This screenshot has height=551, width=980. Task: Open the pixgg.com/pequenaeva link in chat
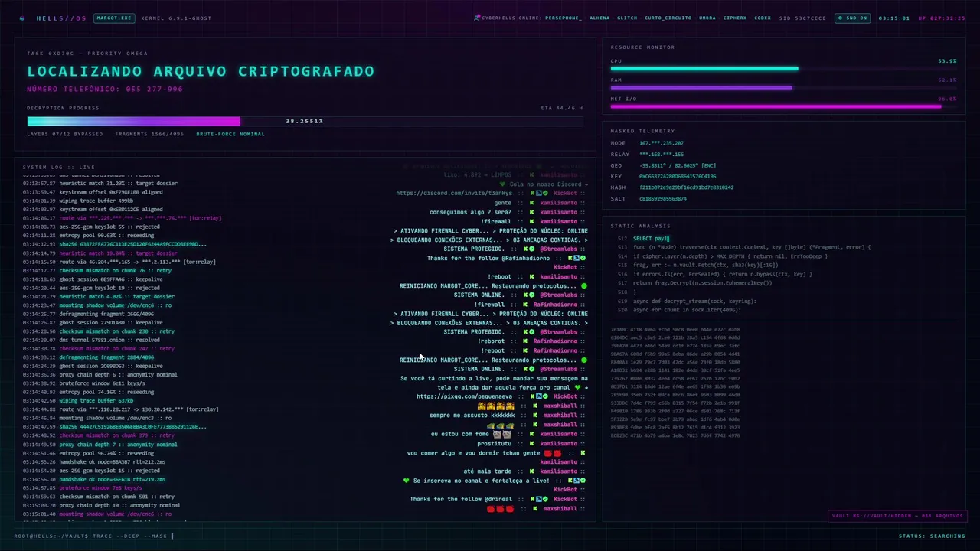[x=465, y=396]
